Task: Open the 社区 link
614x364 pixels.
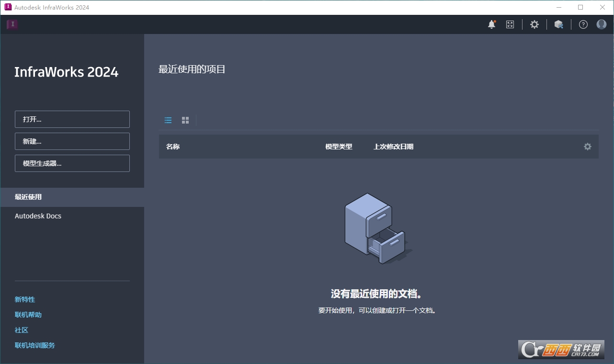Action: tap(22, 330)
